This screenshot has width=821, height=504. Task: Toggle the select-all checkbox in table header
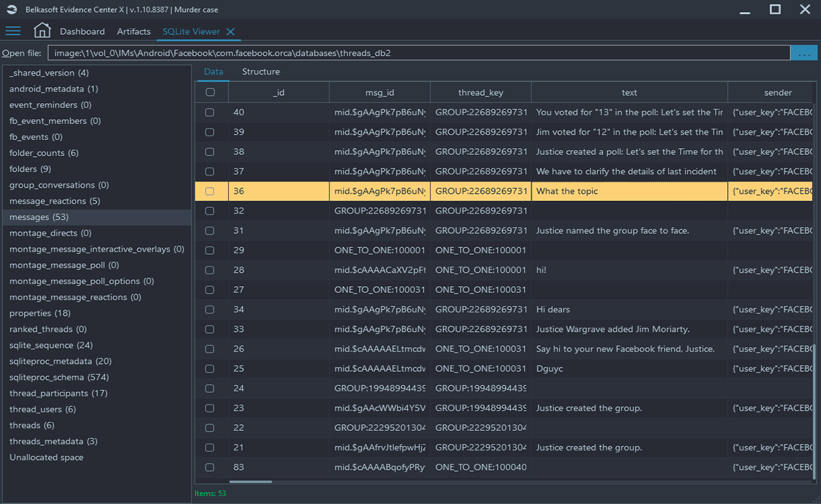[210, 92]
